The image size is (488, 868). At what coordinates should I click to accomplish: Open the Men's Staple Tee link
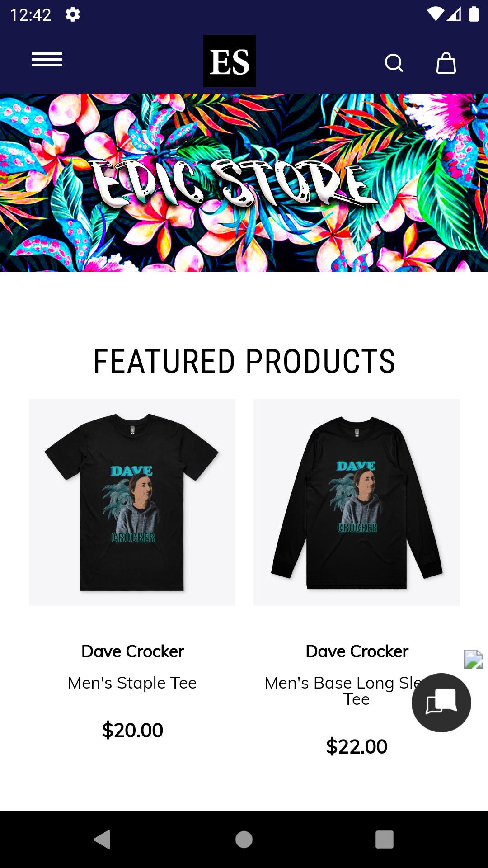coord(132,683)
